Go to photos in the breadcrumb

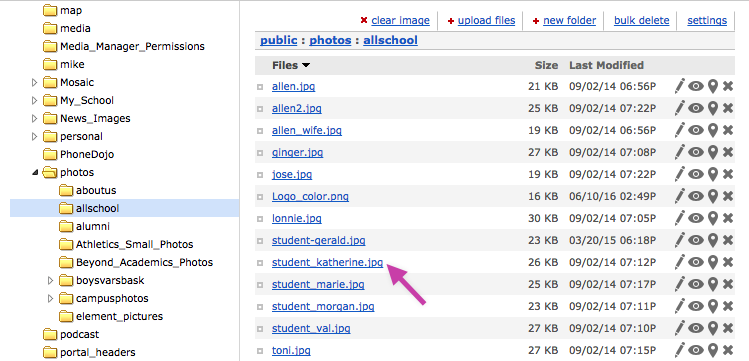point(330,40)
